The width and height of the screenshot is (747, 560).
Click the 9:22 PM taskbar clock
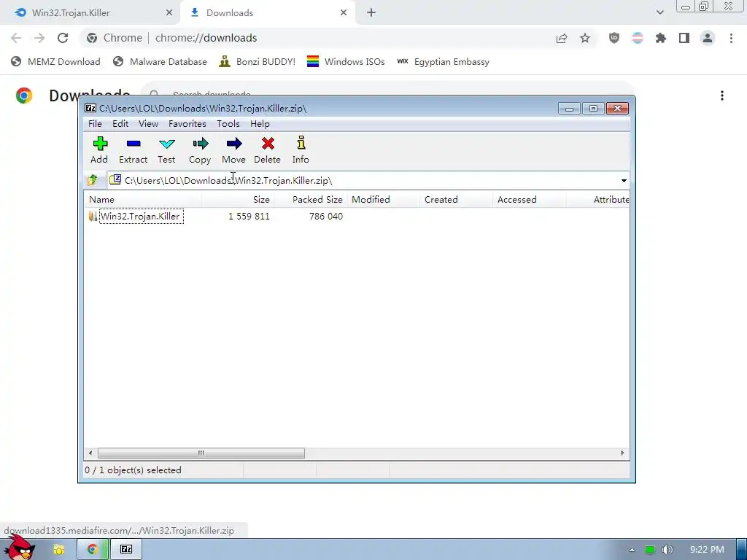[706, 550]
